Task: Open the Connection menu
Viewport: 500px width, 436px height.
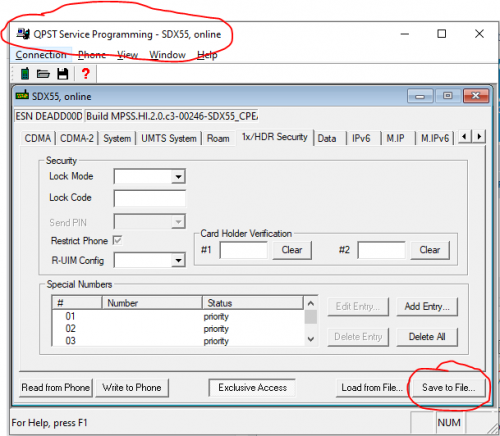Action: 41,55
